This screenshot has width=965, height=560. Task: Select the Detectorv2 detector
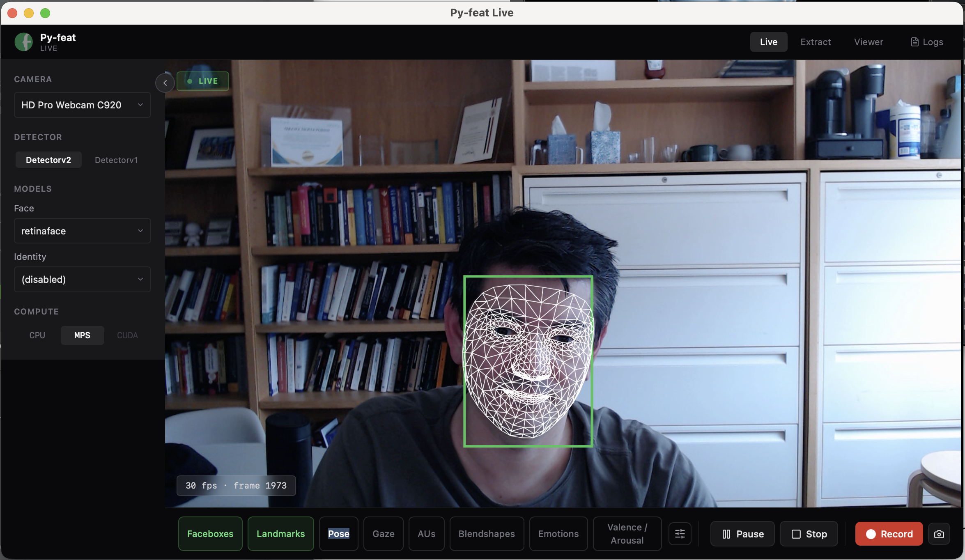click(48, 160)
